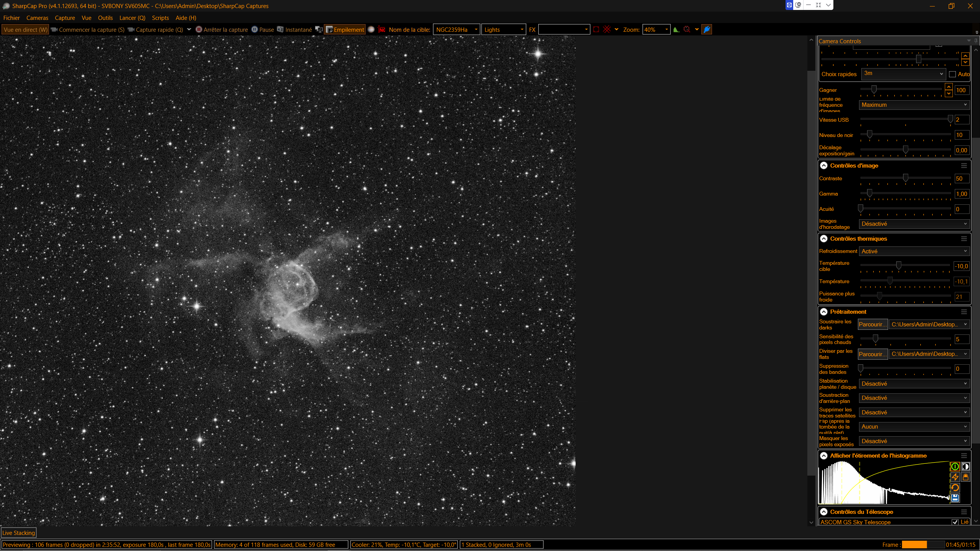Toggle the histogram lock icon
Image resolution: width=980 pixels, height=551 pixels.
[965, 477]
